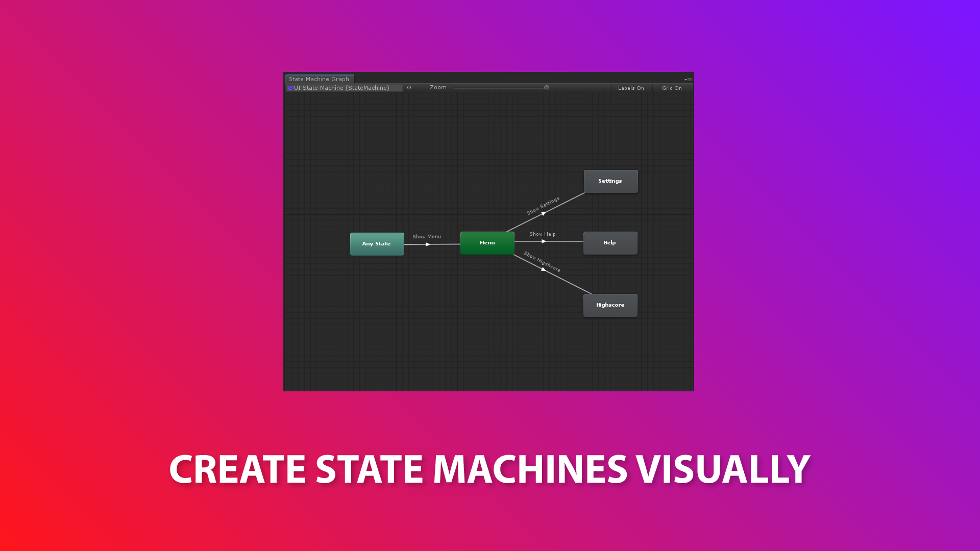Click the Show Menu transition arrow
Viewport: 980px width, 551px height.
428,244
